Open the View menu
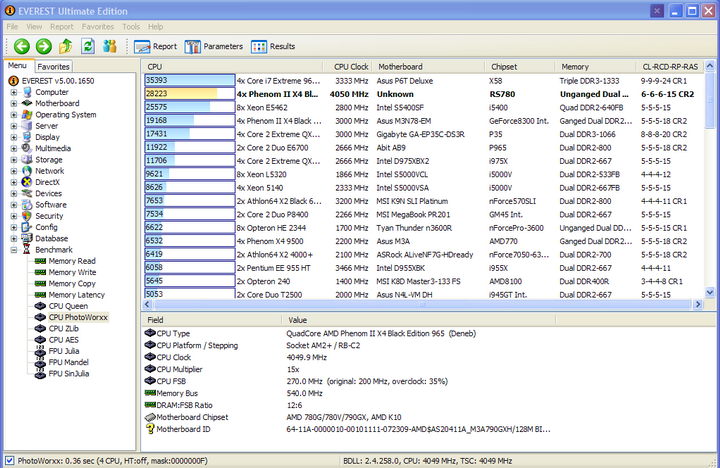720x468 pixels. (x=34, y=27)
